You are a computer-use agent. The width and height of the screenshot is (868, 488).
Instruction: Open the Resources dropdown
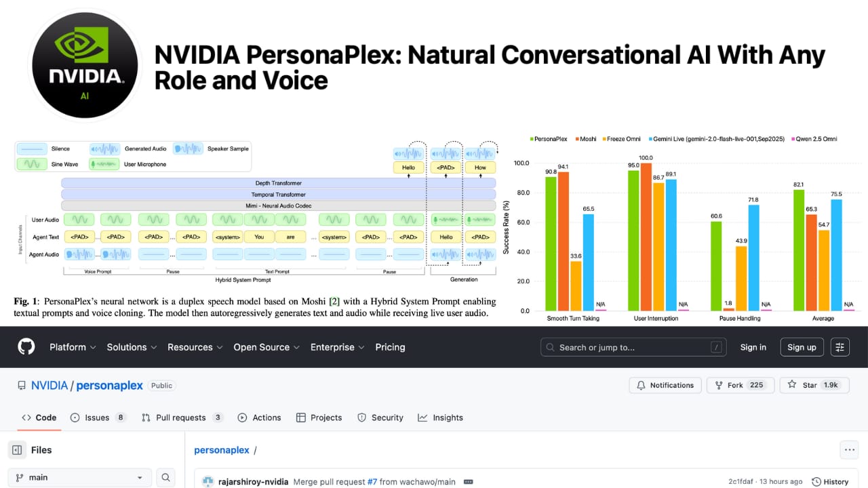point(195,347)
